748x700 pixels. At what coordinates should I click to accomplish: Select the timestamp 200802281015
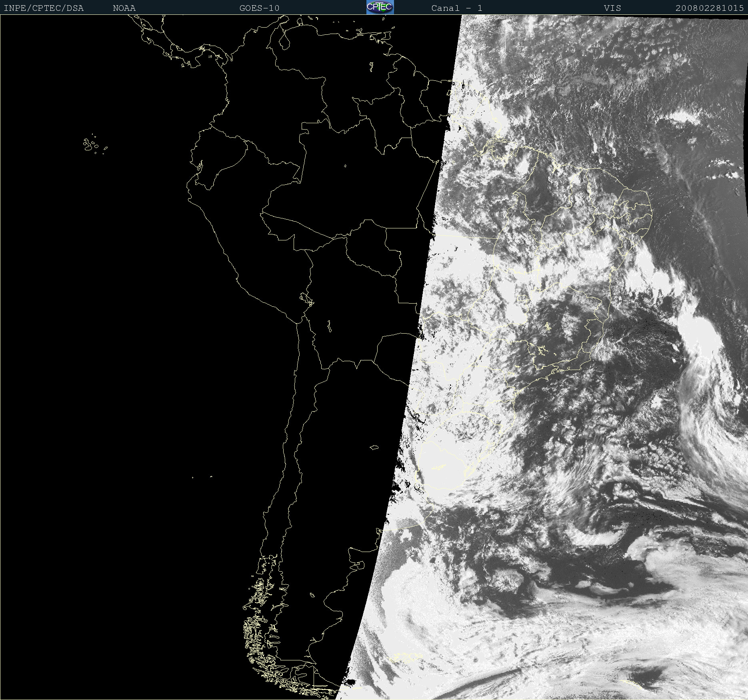coord(710,8)
